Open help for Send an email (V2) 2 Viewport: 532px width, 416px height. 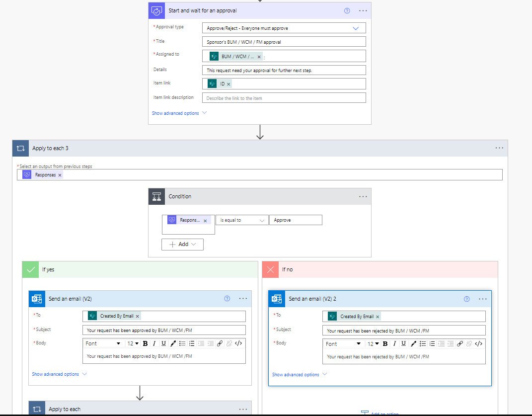pyautogui.click(x=467, y=299)
